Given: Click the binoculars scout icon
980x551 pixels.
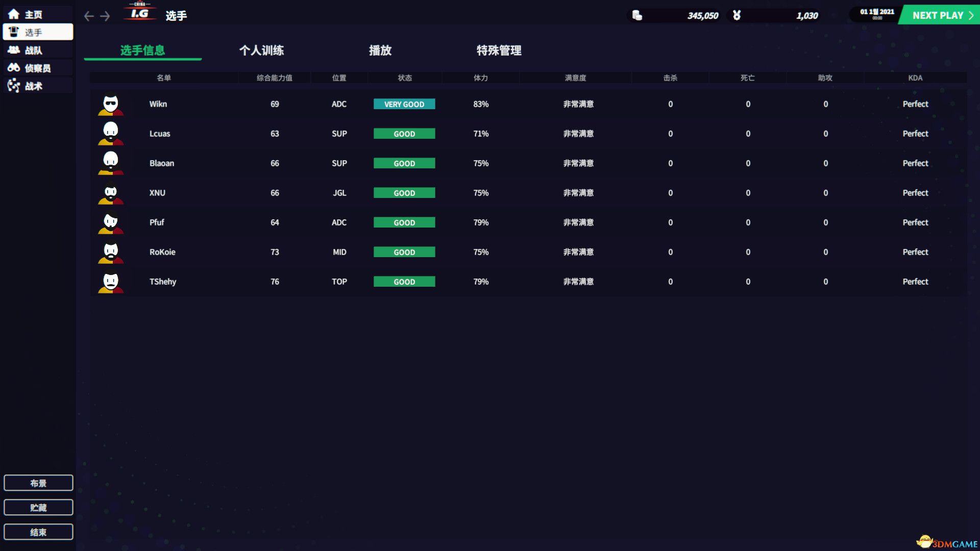Looking at the screenshot, I should (x=14, y=67).
